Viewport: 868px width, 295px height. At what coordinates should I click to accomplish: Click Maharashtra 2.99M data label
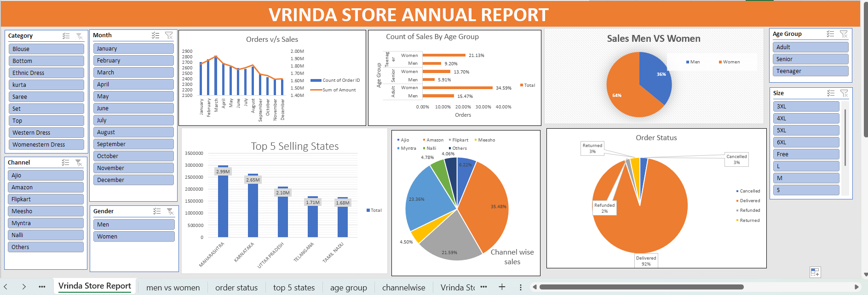click(x=223, y=171)
